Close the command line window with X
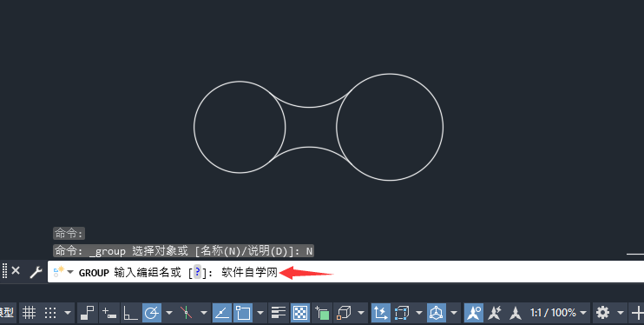This screenshot has height=325, width=644. click(16, 271)
